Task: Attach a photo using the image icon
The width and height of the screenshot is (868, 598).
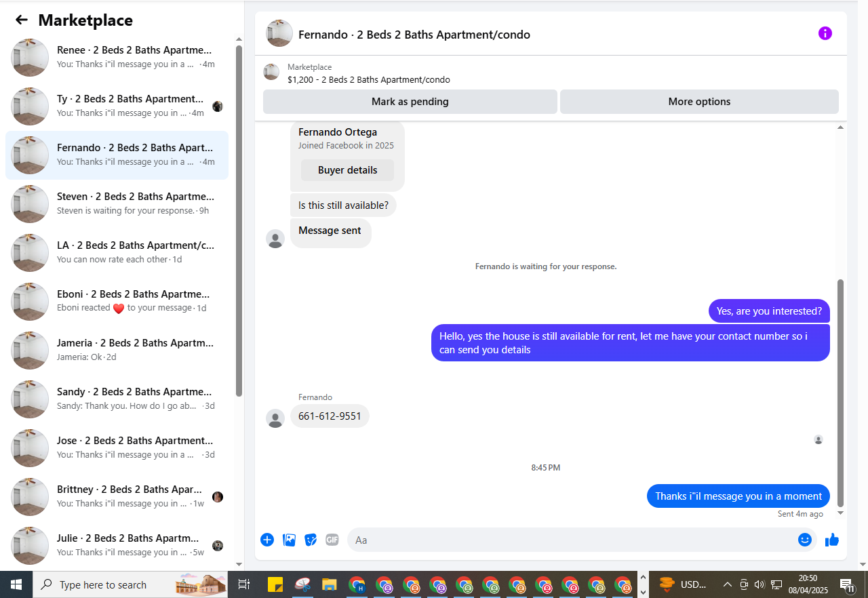Action: (x=289, y=540)
